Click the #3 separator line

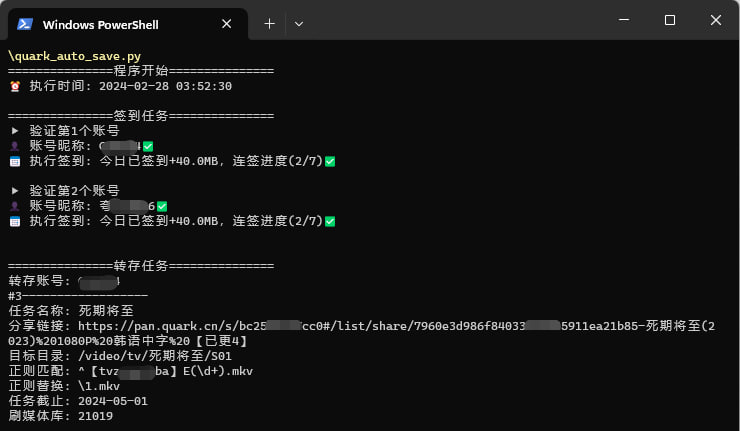[78, 296]
